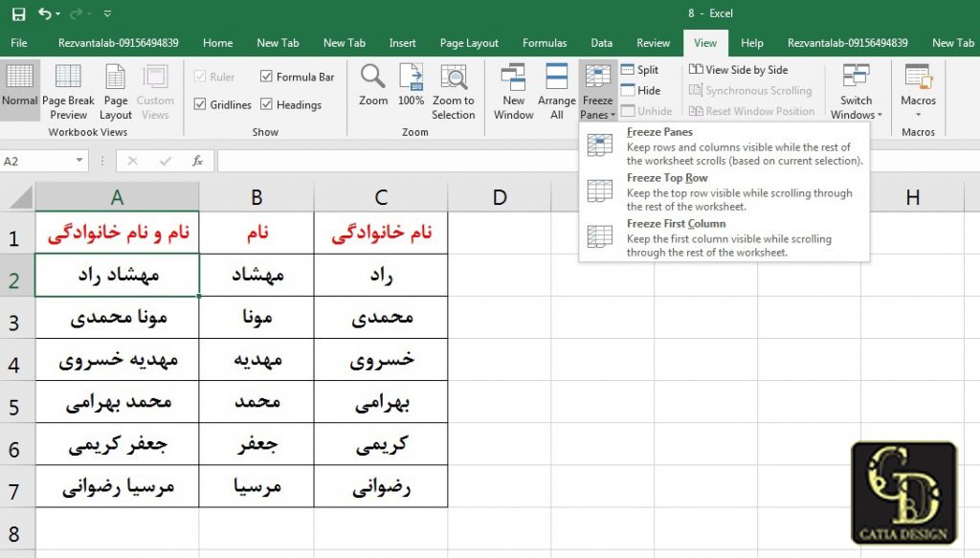The image size is (980, 558).
Task: Open Custom Views dialog
Action: click(x=155, y=92)
